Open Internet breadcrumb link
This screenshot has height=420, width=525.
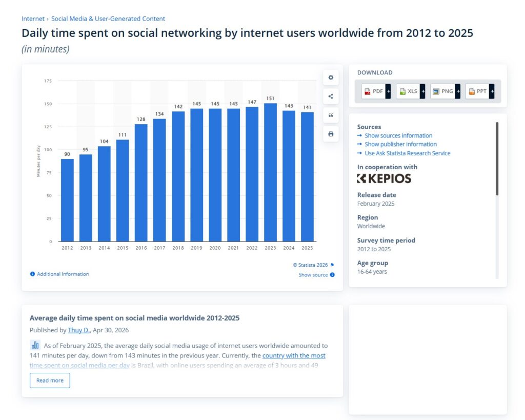pyautogui.click(x=33, y=19)
